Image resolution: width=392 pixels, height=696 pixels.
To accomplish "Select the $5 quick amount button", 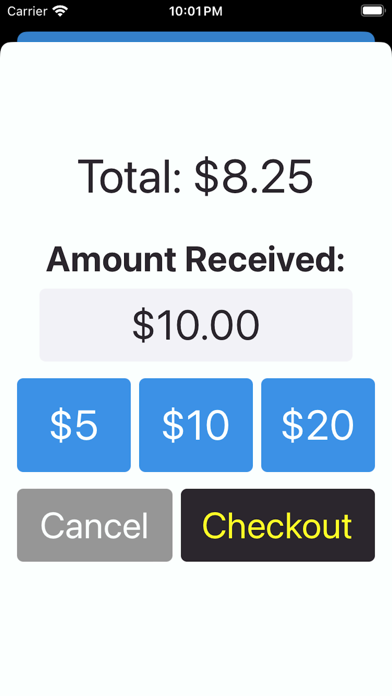I will pyautogui.click(x=74, y=425).
